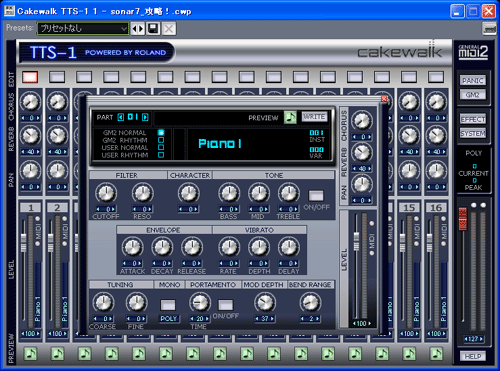Click the master volume fader handle
Image resolution: width=500 pixels, height=371 pixels.
[462, 218]
